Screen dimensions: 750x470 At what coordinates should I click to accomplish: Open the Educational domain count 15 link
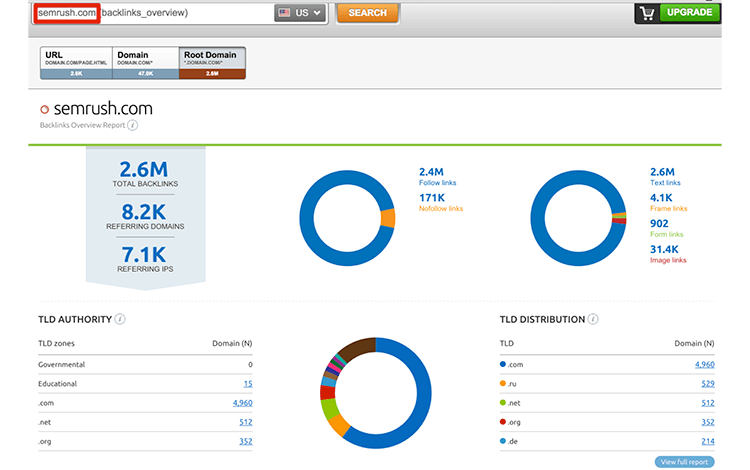pos(248,383)
